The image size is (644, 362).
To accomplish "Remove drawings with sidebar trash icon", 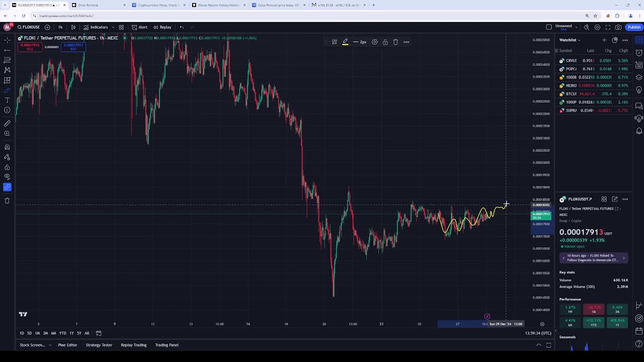I will coord(7,201).
